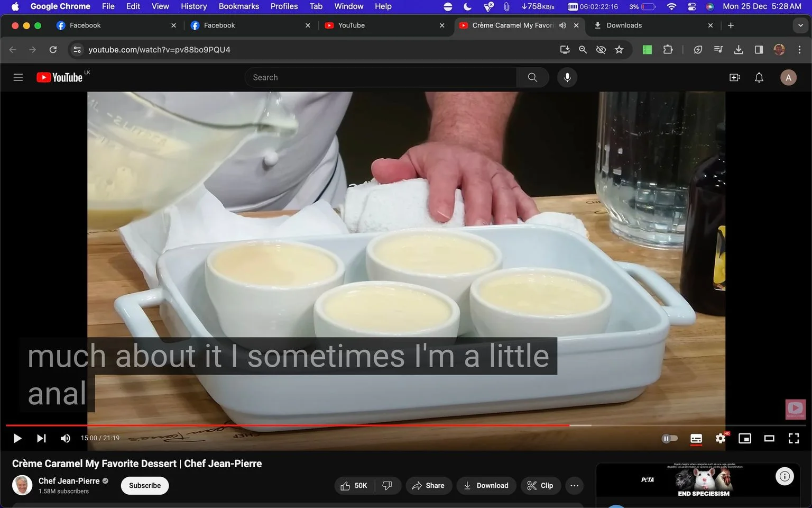Dislike this video
Viewport: 812px width, 508px height.
pos(387,485)
